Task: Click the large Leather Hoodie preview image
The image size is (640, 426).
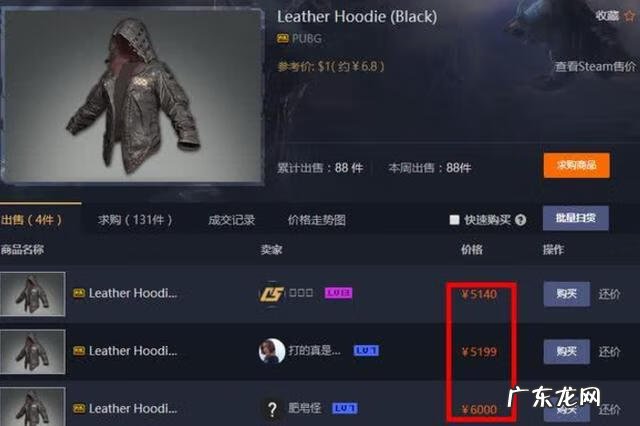Action: coord(132,95)
